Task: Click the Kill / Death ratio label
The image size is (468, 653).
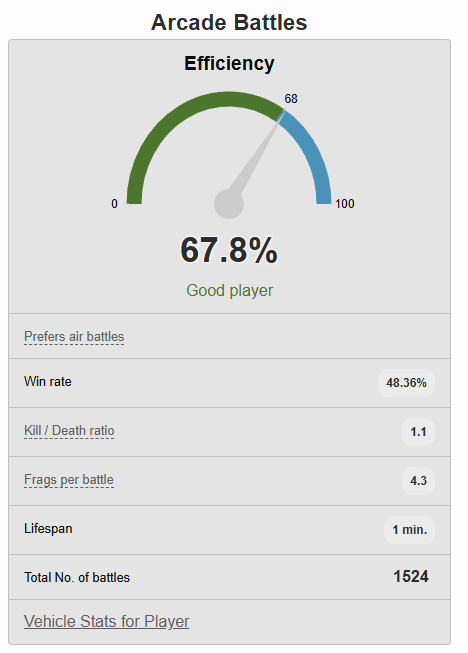Action: pyautogui.click(x=69, y=431)
